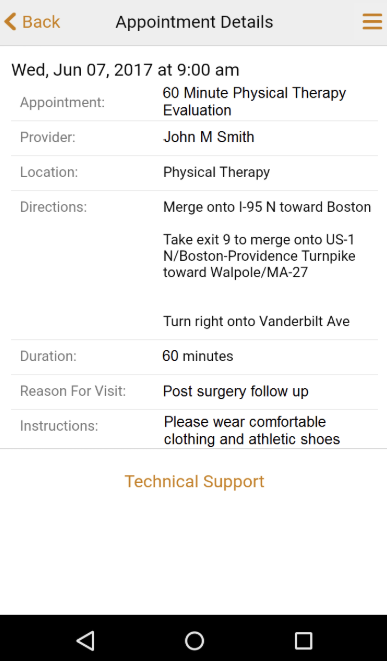Tap the Post surgery follow up reason
The height and width of the screenshot is (661, 387).
coord(236,391)
